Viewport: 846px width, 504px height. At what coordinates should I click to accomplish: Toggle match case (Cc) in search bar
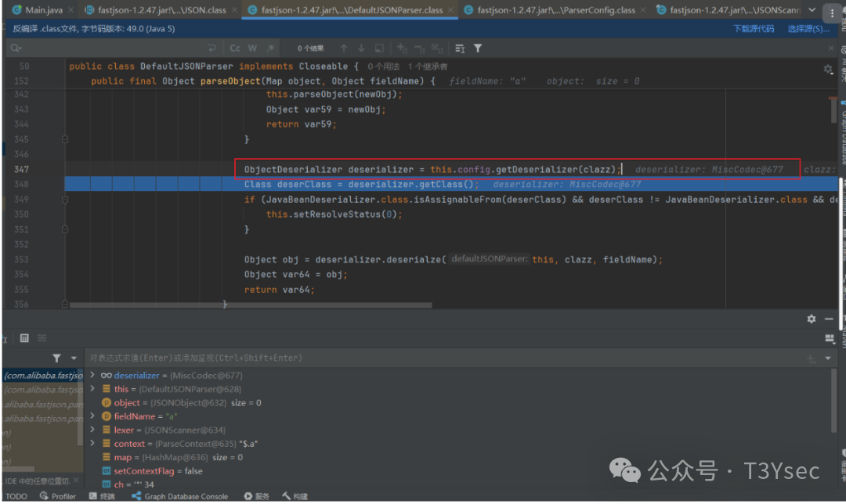point(234,49)
